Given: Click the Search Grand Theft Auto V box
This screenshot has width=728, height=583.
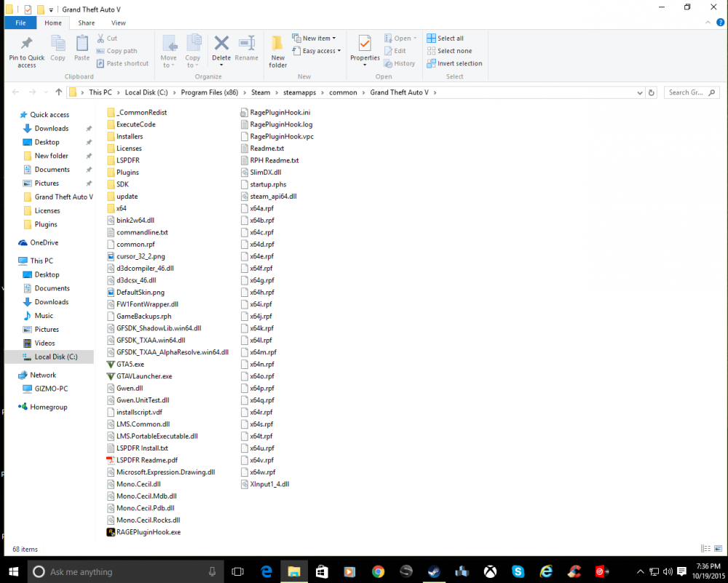Looking at the screenshot, I should point(692,92).
